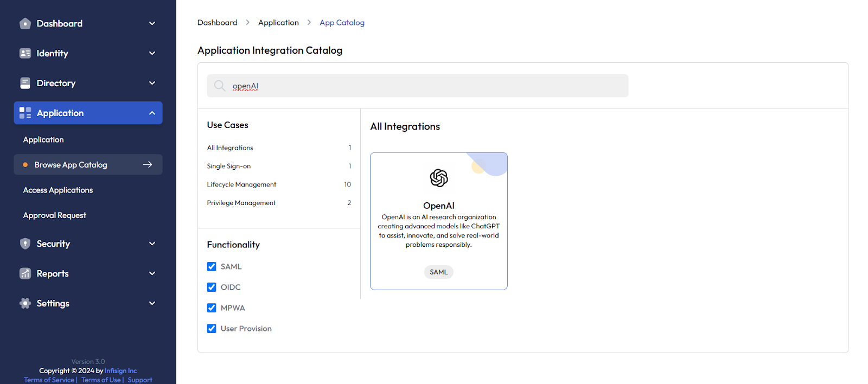Click the Reports chart icon in sidebar
868x384 pixels.
pyautogui.click(x=25, y=273)
